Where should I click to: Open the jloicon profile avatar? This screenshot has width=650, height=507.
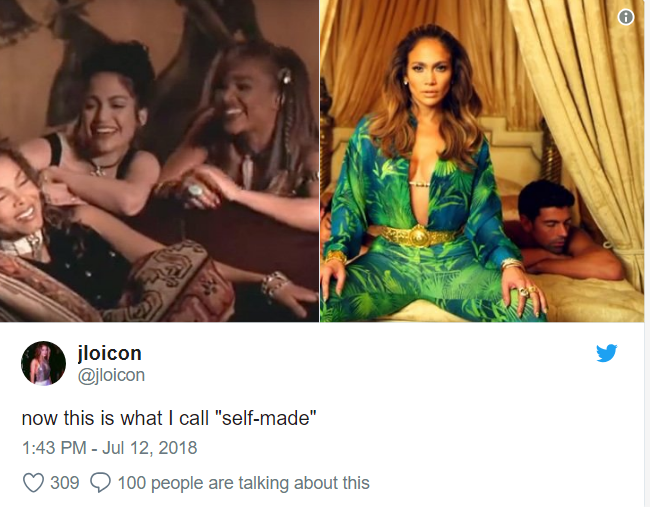(x=43, y=364)
